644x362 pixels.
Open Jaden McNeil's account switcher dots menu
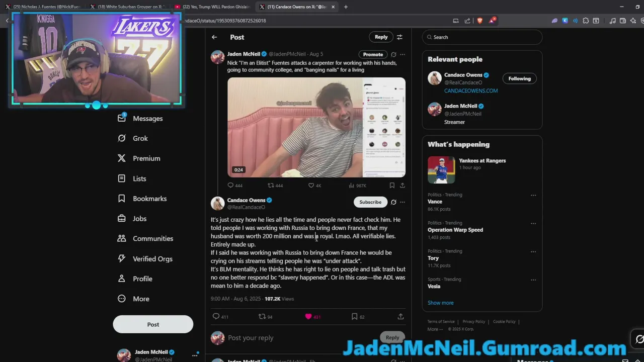coord(195,355)
